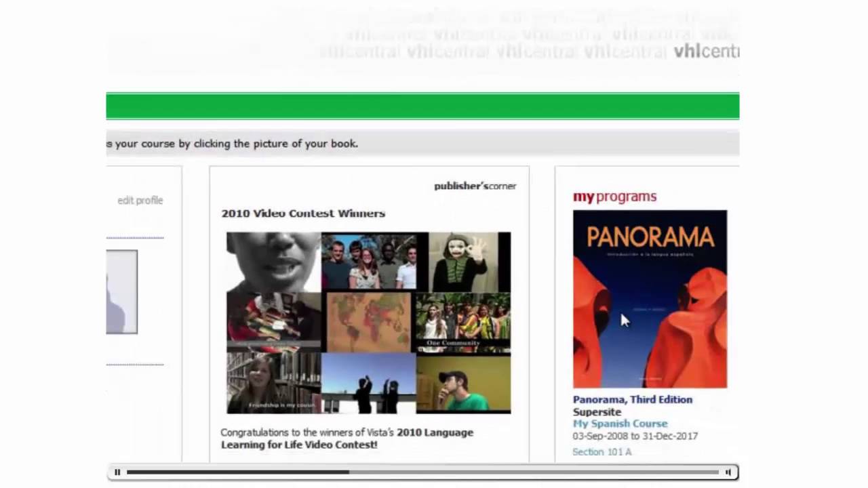Pause the video with the pause icon
868x488 pixels.
click(117, 472)
